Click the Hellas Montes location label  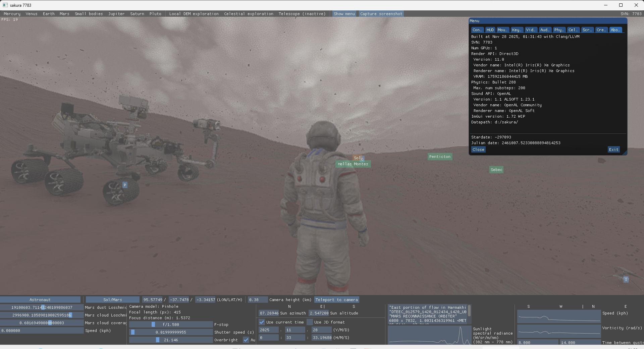(x=353, y=164)
